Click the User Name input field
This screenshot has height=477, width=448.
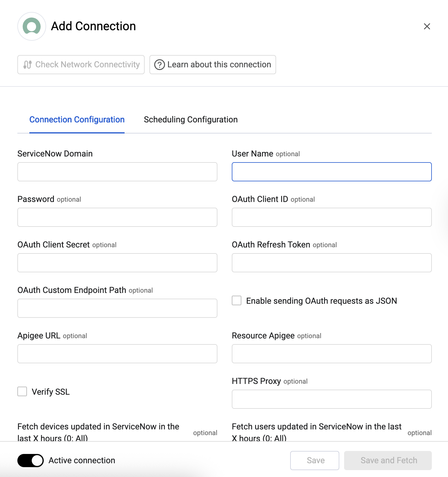(x=332, y=172)
